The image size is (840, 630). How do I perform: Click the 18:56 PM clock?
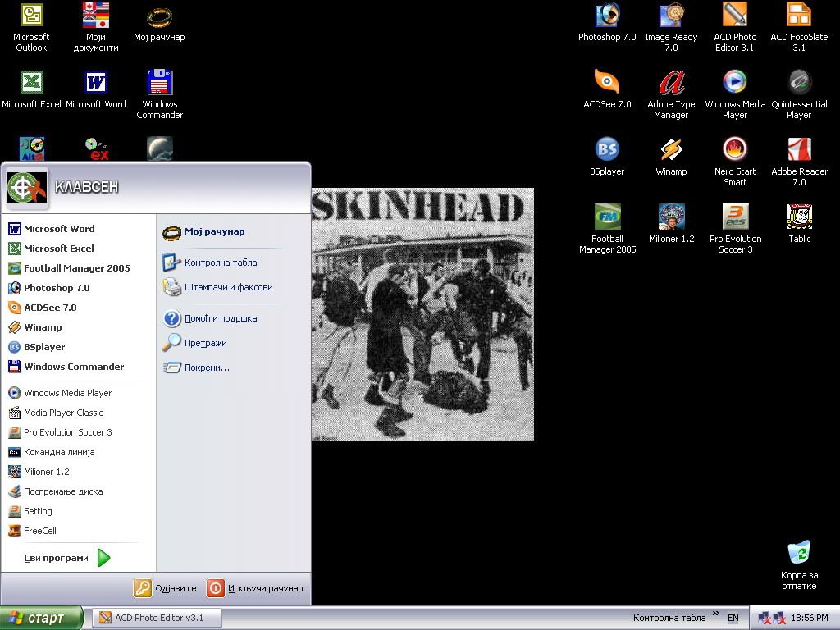point(810,618)
